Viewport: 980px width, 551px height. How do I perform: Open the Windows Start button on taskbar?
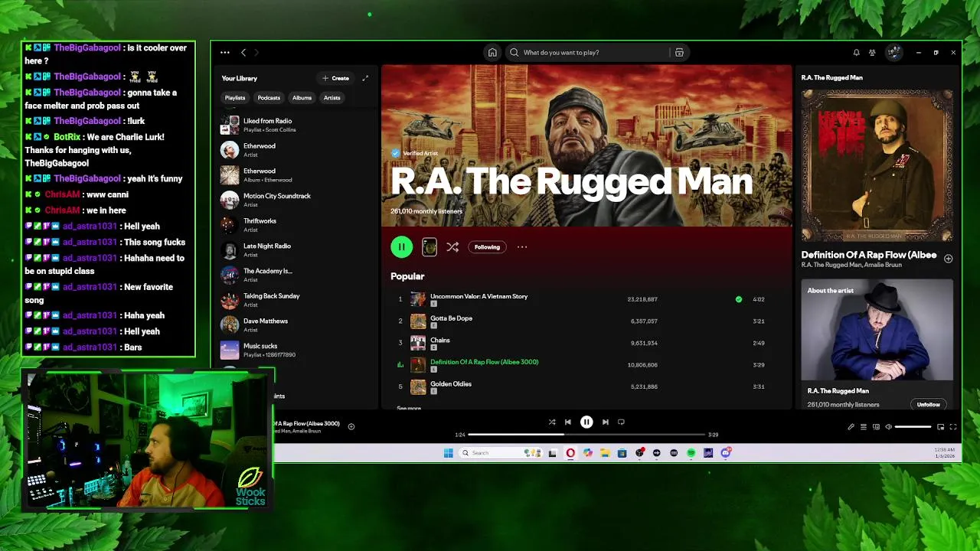tap(448, 453)
